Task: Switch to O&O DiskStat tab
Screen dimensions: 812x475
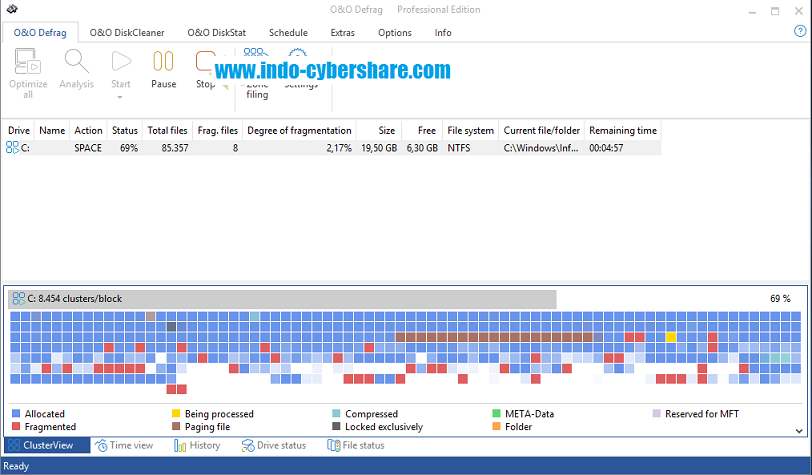Action: point(216,33)
